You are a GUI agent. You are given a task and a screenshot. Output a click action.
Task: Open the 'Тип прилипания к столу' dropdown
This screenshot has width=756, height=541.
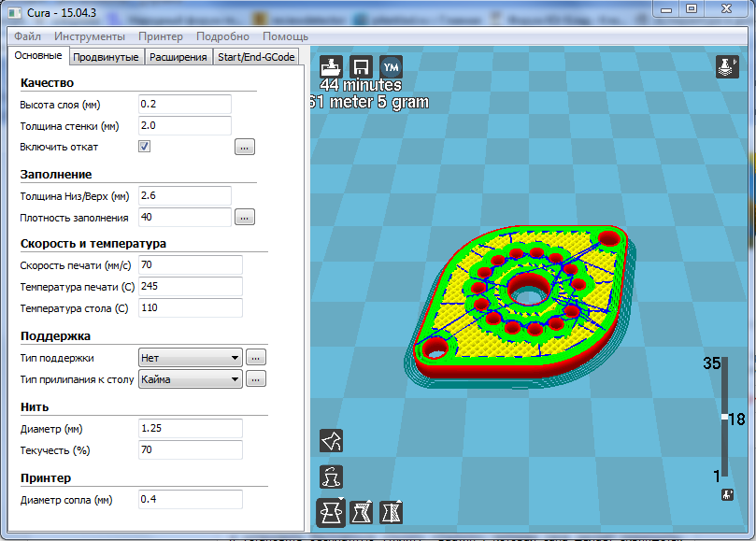tap(191, 379)
